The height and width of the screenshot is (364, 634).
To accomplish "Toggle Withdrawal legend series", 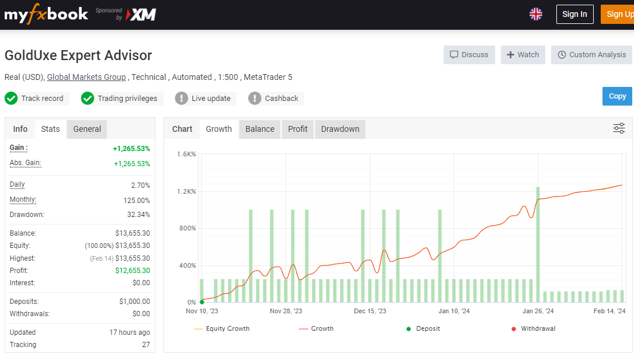I will (534, 328).
